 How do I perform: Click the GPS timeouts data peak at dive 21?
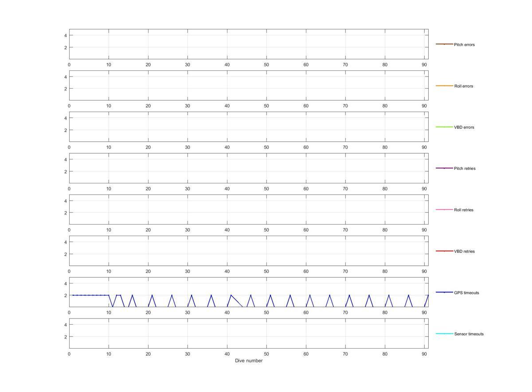[152, 295]
